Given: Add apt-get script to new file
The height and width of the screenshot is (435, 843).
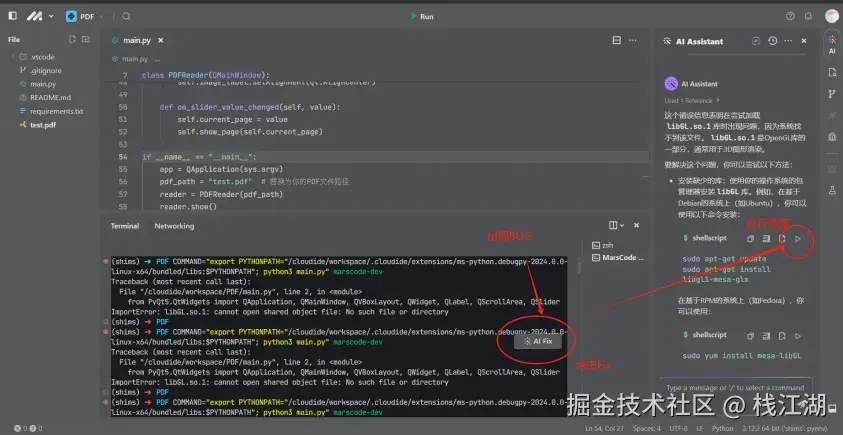Looking at the screenshot, I should [782, 238].
